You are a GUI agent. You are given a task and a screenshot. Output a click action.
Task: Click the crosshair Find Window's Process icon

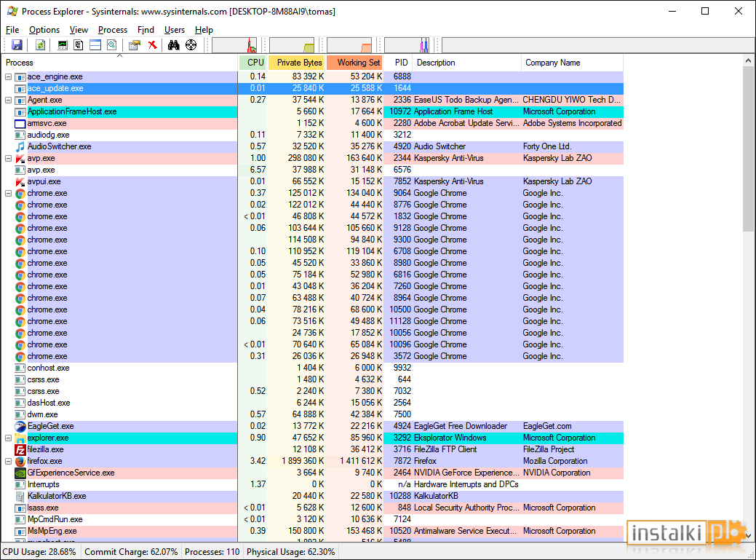191,45
